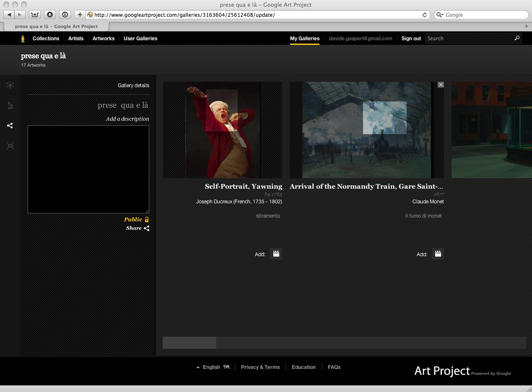Click the yellow padlock icon next to Public
532x392 pixels.
coord(147,219)
